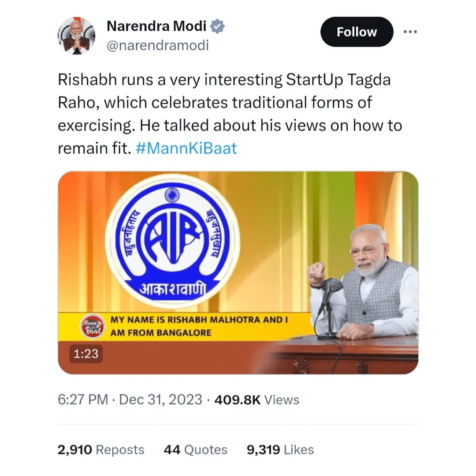
Task: Open the #MannKiBaat hashtag
Action: 186,148
